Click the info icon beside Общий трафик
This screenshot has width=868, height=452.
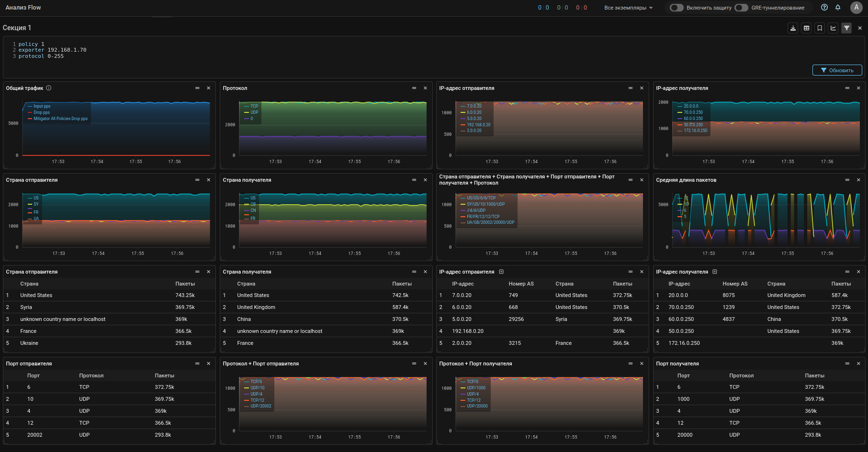pyautogui.click(x=49, y=88)
